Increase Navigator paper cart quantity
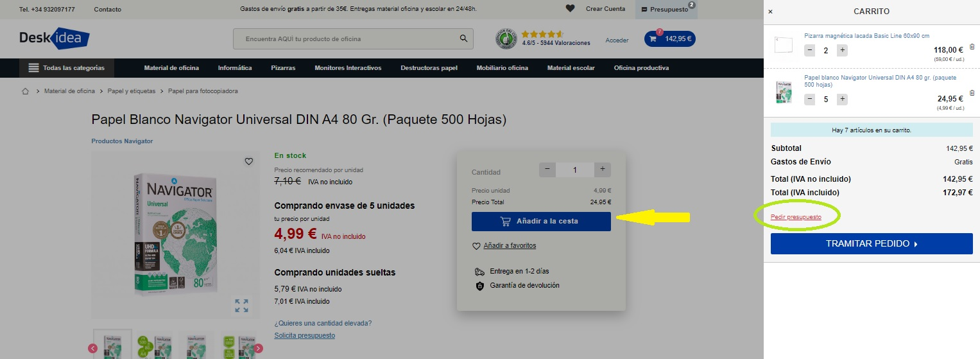Image resolution: width=980 pixels, height=359 pixels. 842,100
